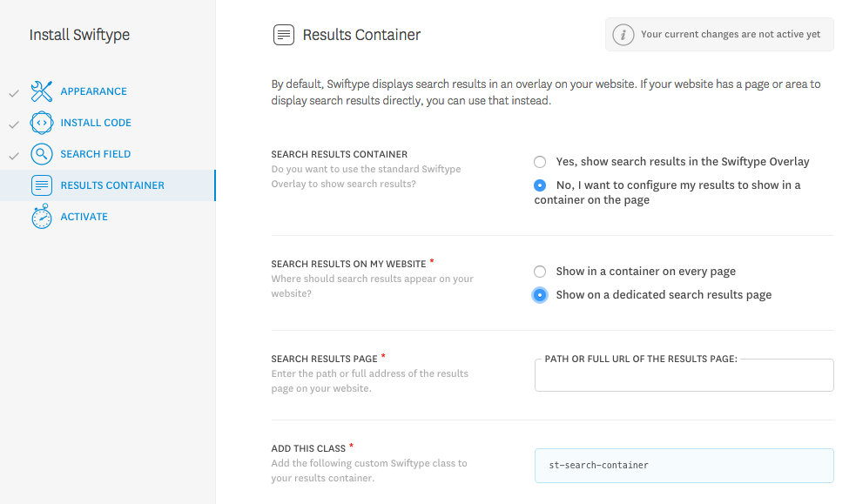Click the info icon in the changes notice

(x=623, y=35)
